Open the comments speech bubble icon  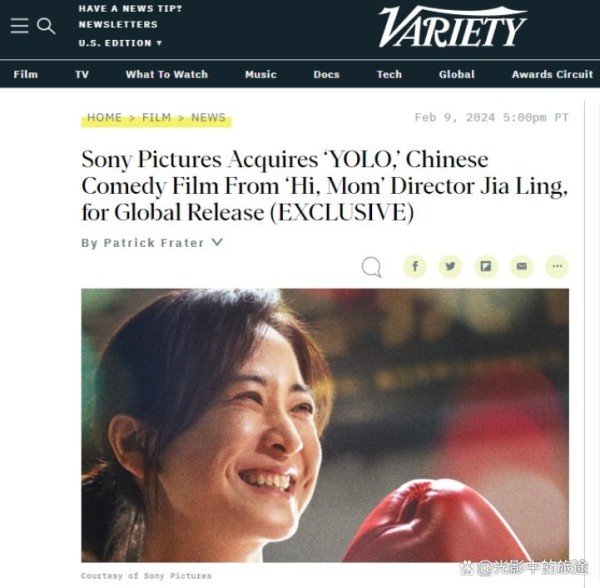coord(372,267)
